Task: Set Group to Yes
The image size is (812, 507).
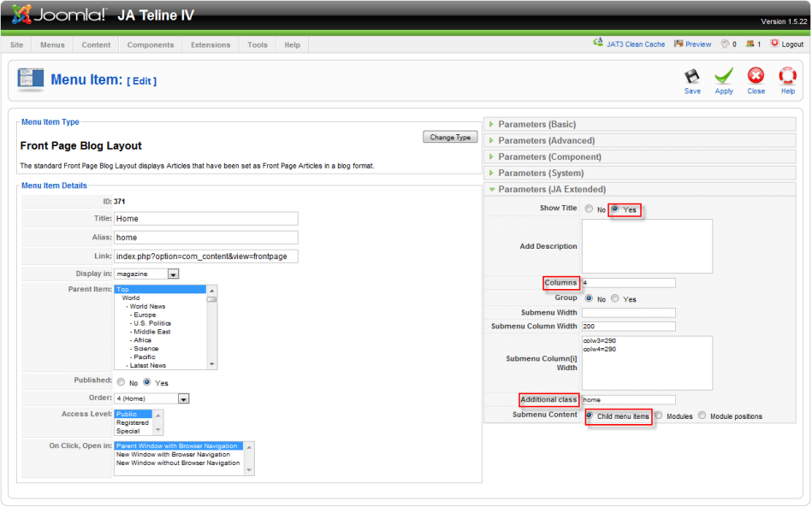Action: pos(614,298)
